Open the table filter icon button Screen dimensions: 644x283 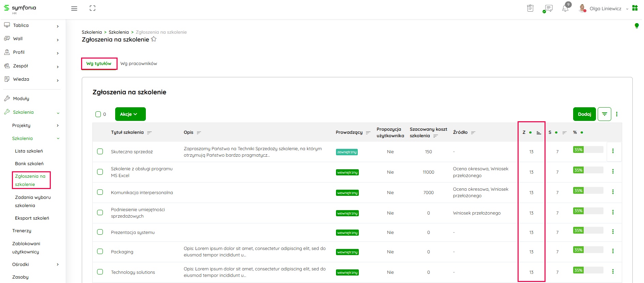coord(604,114)
